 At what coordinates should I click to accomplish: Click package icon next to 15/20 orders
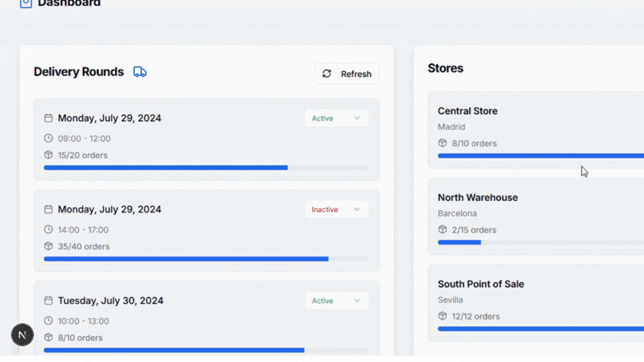pos(49,155)
